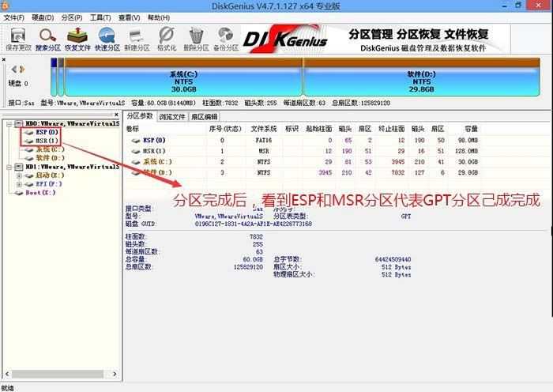Click the 软件(D:) block in the disk map
The width and height of the screenshot is (553, 392).
point(422,80)
